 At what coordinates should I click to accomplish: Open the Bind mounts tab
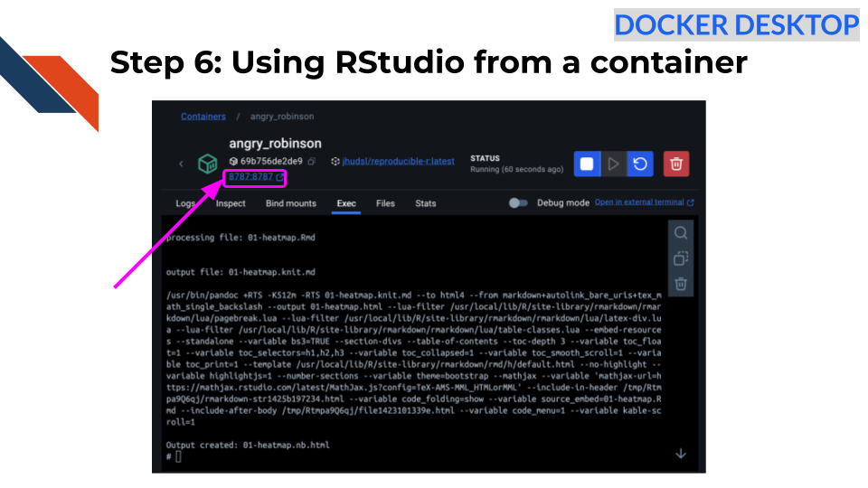tap(290, 203)
